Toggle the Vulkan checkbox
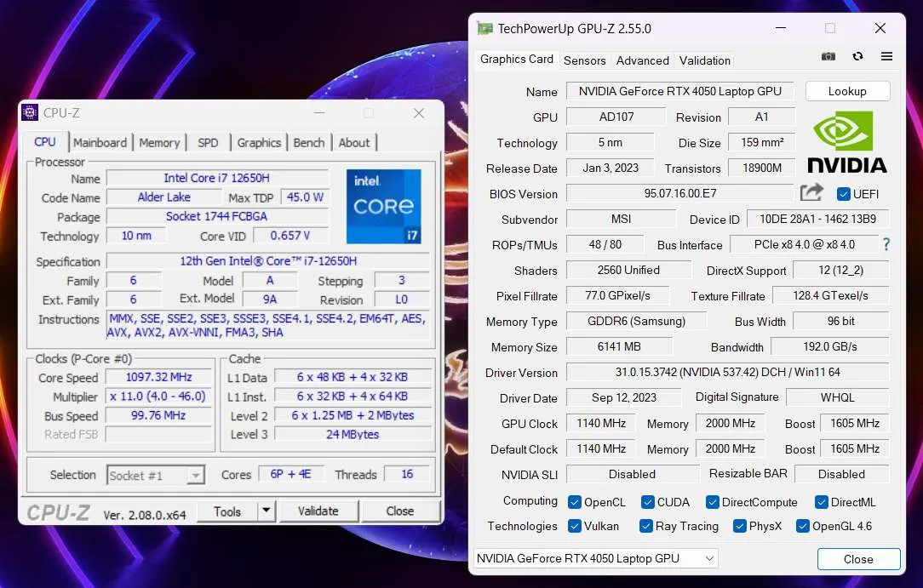This screenshot has width=923, height=588. click(575, 526)
